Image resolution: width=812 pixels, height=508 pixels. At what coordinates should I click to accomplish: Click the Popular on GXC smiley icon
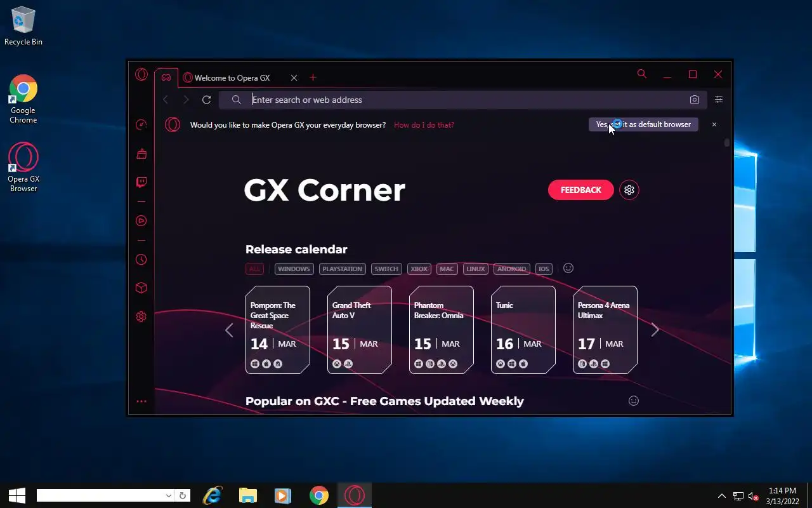pyautogui.click(x=634, y=401)
